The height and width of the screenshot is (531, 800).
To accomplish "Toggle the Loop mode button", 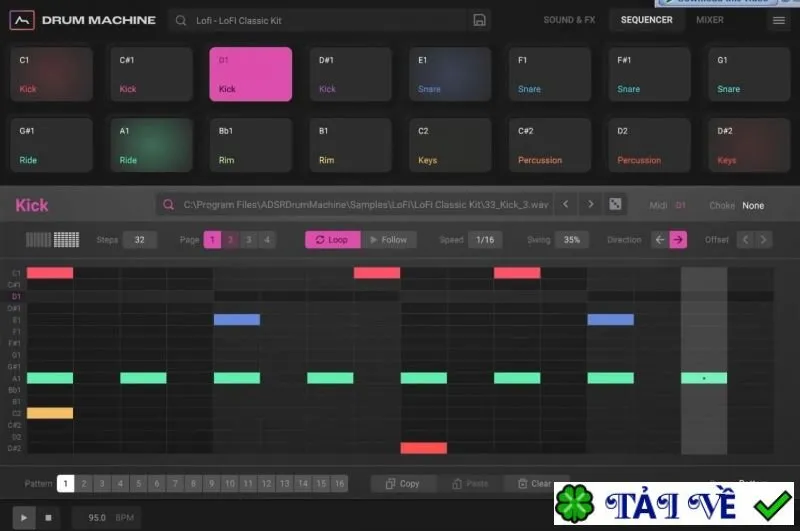I will click(333, 240).
